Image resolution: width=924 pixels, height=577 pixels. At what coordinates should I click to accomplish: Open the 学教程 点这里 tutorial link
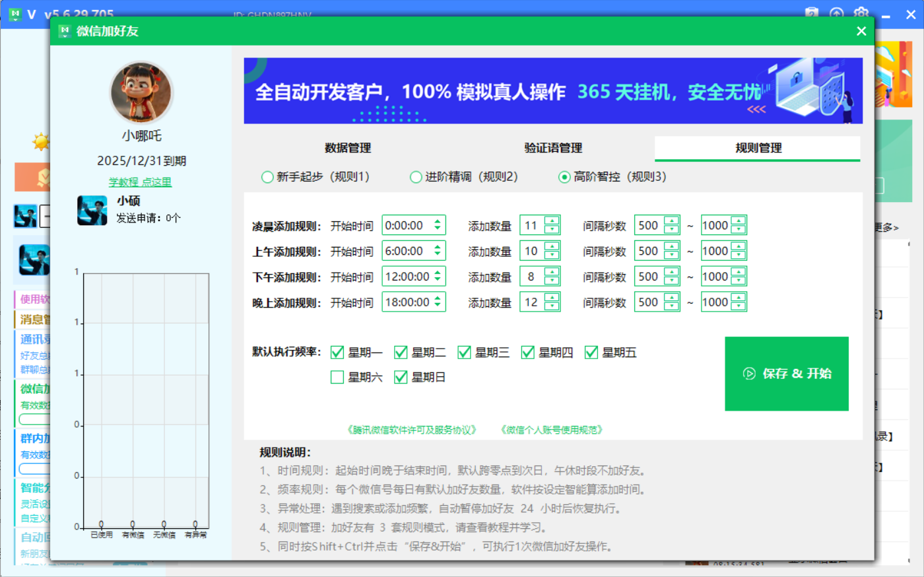[x=140, y=182]
